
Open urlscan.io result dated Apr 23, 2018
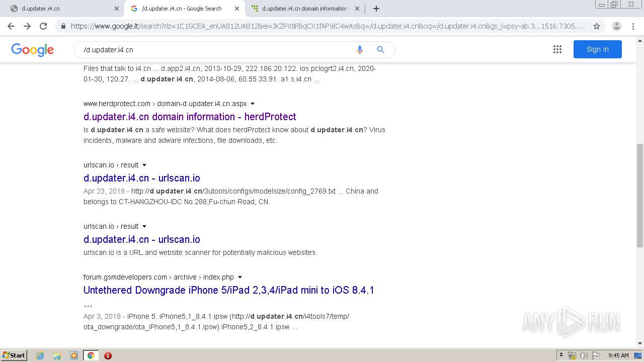(x=142, y=178)
